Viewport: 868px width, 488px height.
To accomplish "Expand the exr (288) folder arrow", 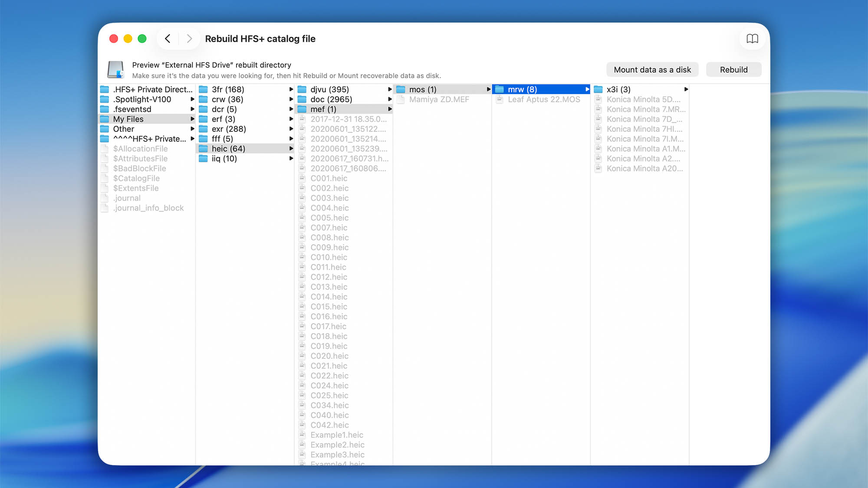I will (x=291, y=129).
